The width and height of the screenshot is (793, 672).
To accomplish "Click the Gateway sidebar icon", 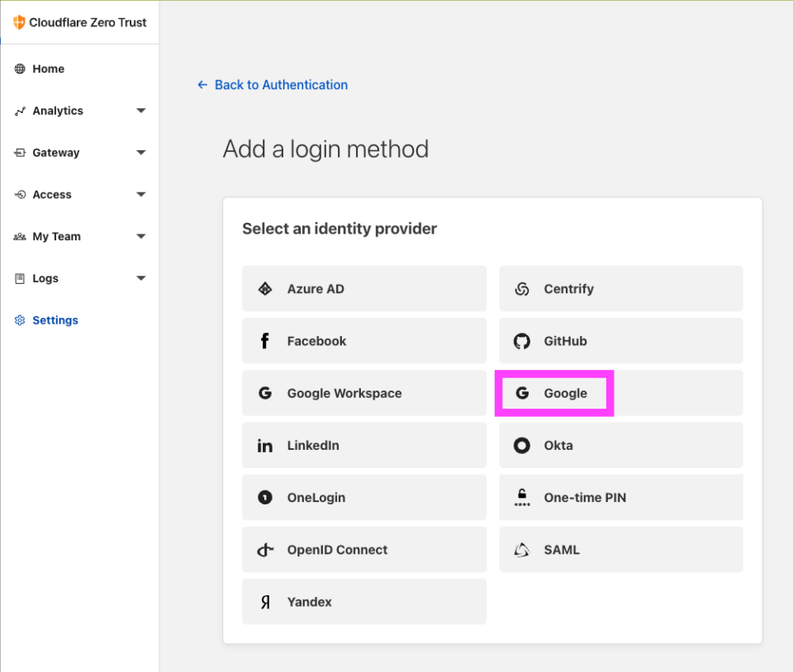I will [20, 153].
